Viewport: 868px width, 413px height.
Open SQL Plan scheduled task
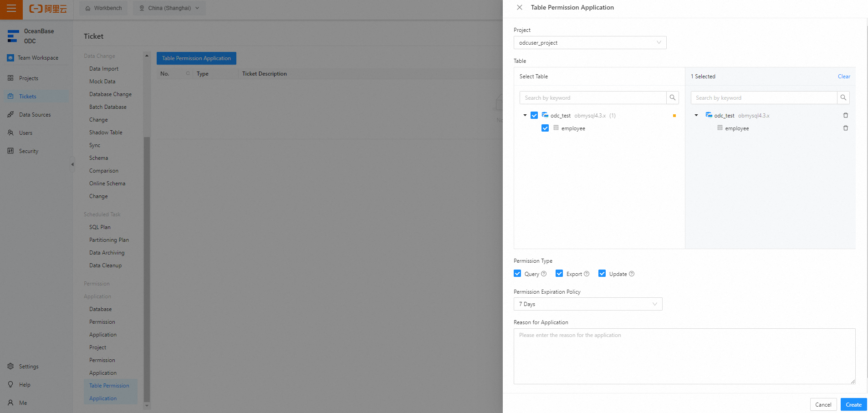pyautogui.click(x=100, y=227)
